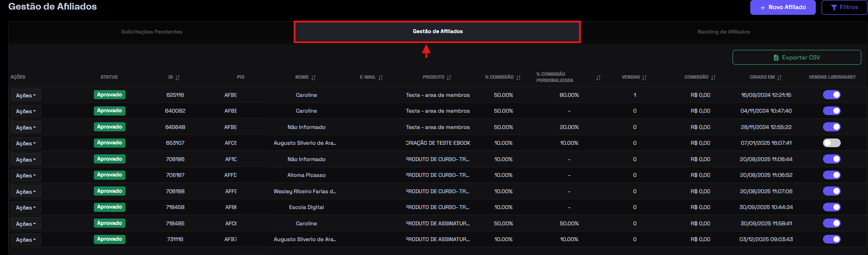Sort by Criado Em date icon
This screenshot has height=255, width=868.
(779, 77)
